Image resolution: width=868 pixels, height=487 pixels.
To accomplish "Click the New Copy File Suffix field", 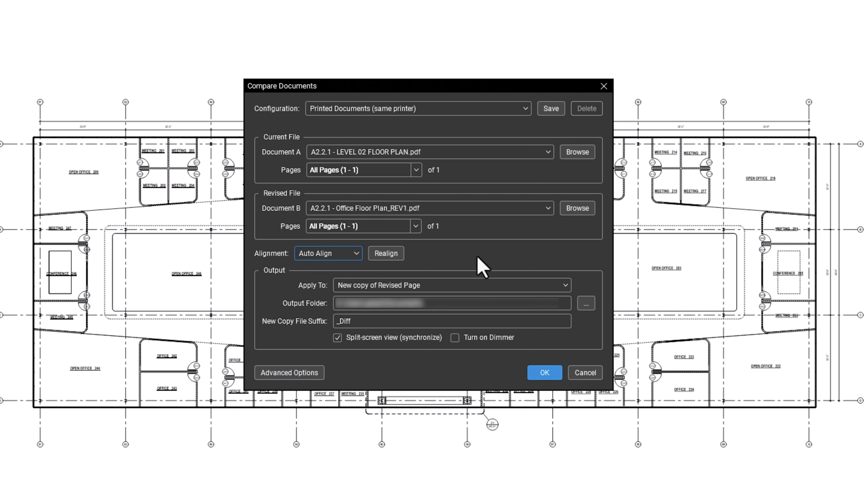I will point(452,321).
